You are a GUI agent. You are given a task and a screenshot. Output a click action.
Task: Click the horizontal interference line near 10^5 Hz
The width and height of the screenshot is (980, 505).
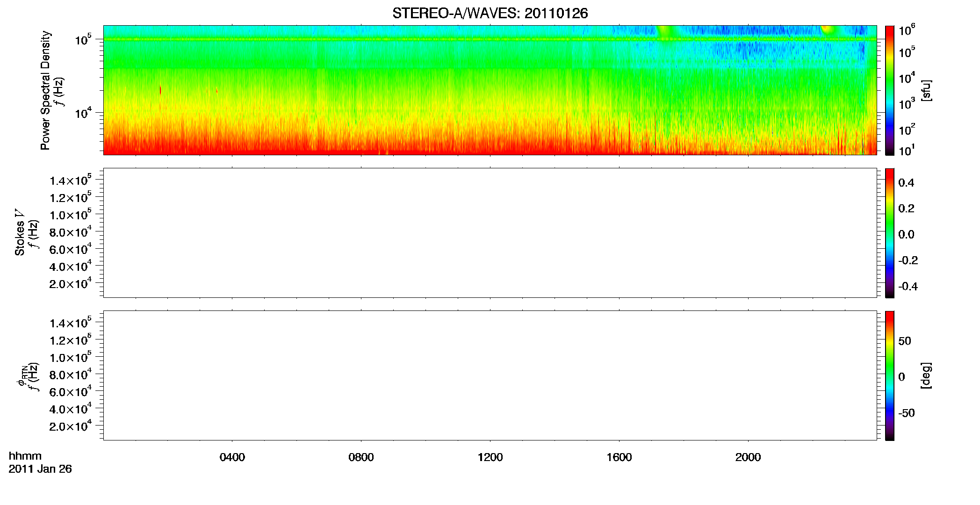tap(490, 39)
